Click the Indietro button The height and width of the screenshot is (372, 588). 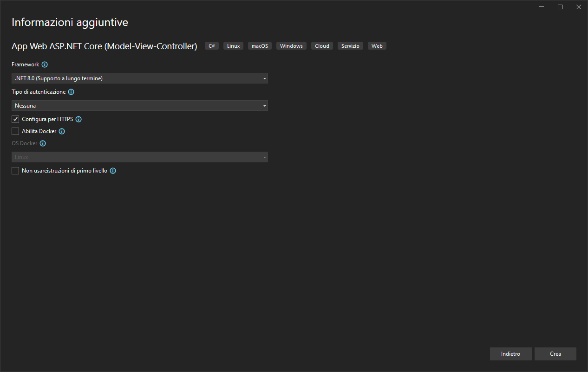(x=510, y=354)
